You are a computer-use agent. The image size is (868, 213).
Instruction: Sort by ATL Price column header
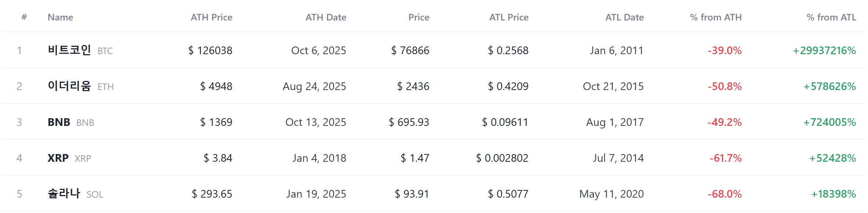pyautogui.click(x=509, y=17)
